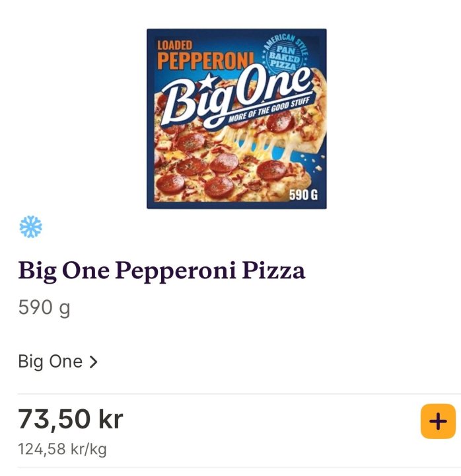The width and height of the screenshot is (461, 476).
Task: Click the 590 g weight text under title
Action: (44, 308)
